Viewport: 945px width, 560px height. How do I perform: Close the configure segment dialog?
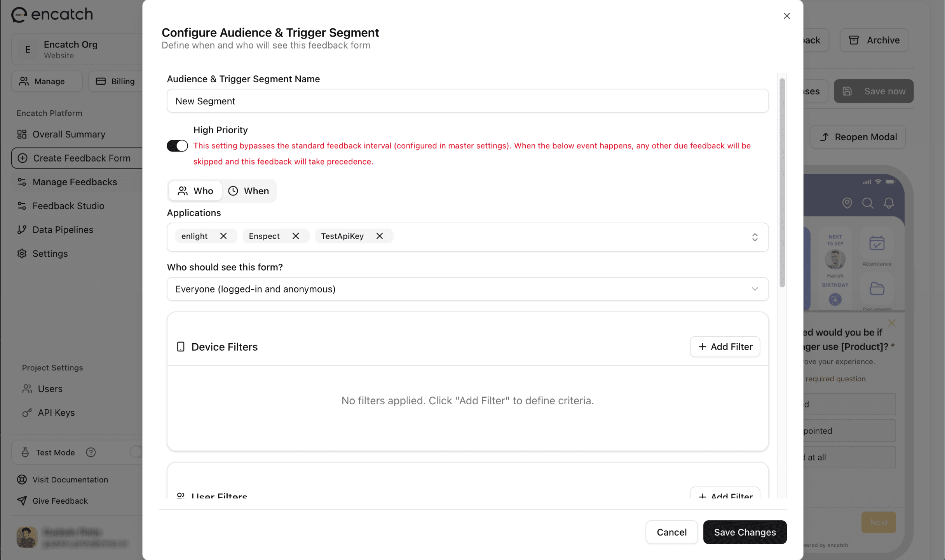tap(786, 16)
